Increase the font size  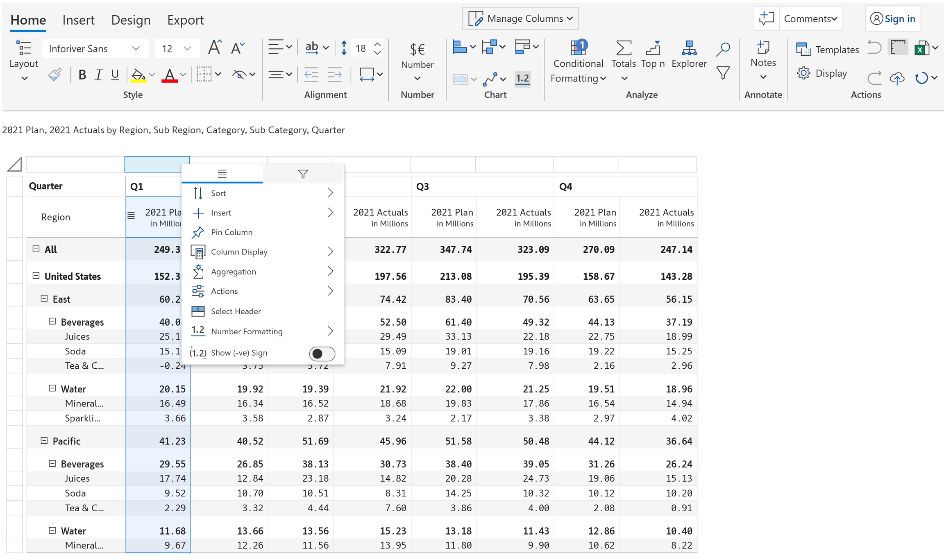pyautogui.click(x=215, y=48)
